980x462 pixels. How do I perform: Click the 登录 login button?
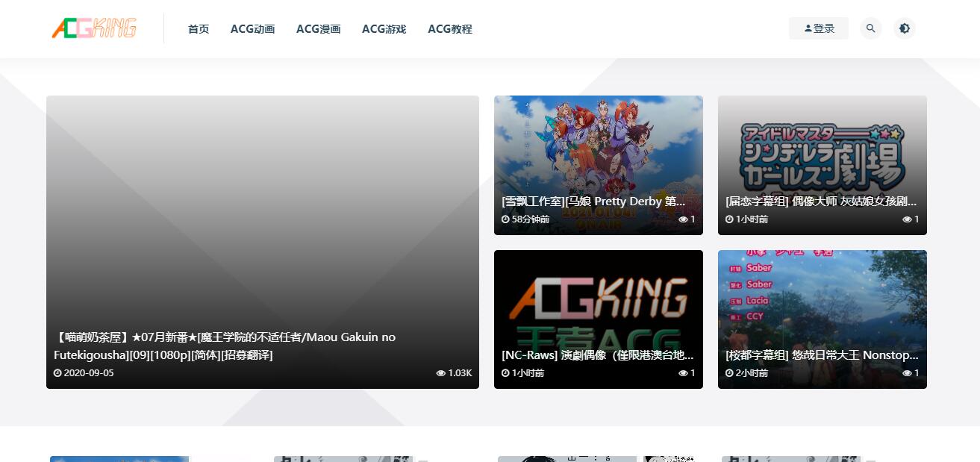819,28
